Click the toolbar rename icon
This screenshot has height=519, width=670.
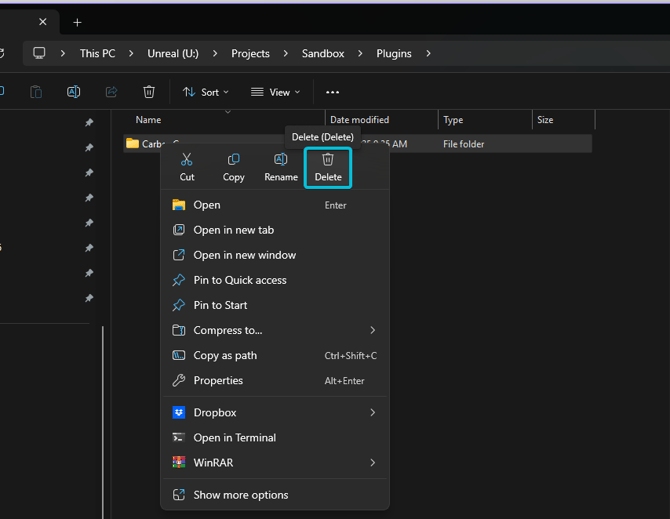73,92
